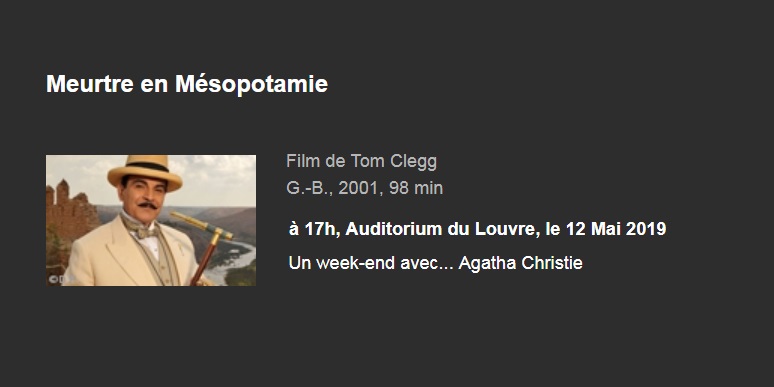Click the copyright symbol on the film thumbnail

tap(53, 279)
